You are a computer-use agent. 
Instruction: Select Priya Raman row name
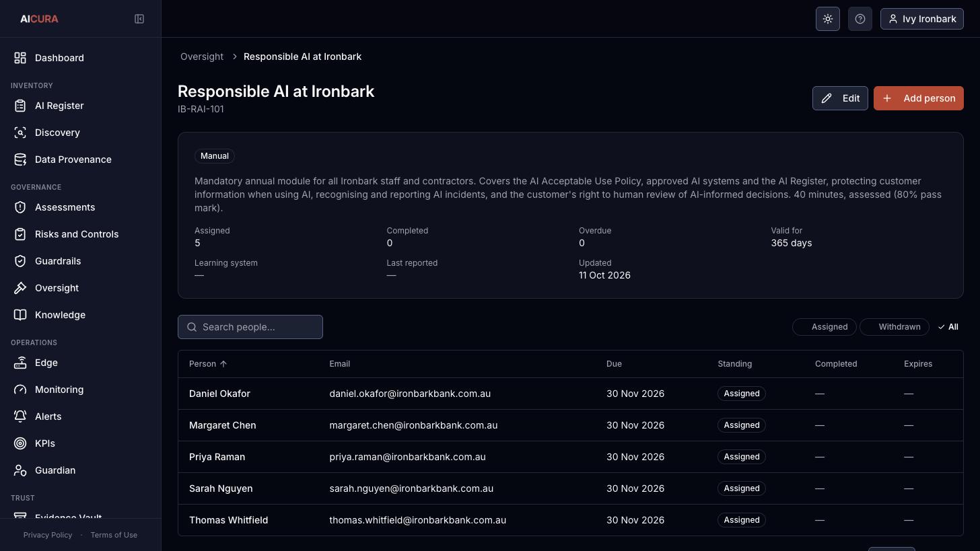click(x=217, y=457)
